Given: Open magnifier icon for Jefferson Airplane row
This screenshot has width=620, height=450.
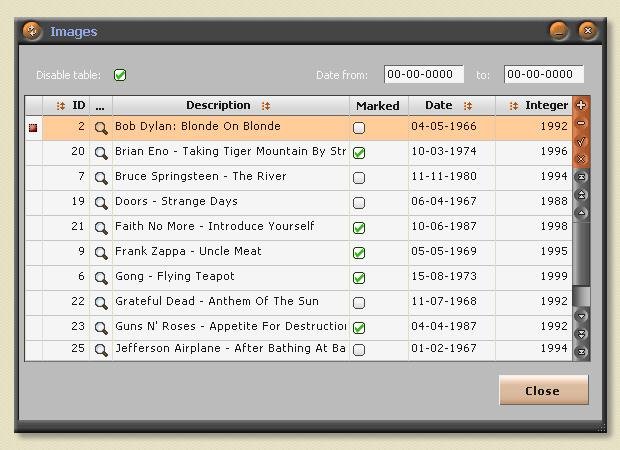Looking at the screenshot, I should coord(101,350).
